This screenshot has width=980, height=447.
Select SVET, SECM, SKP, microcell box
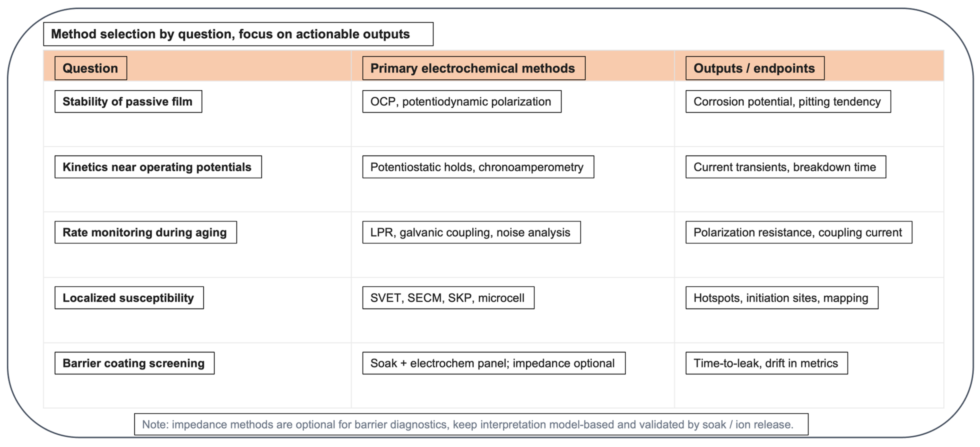(448, 298)
